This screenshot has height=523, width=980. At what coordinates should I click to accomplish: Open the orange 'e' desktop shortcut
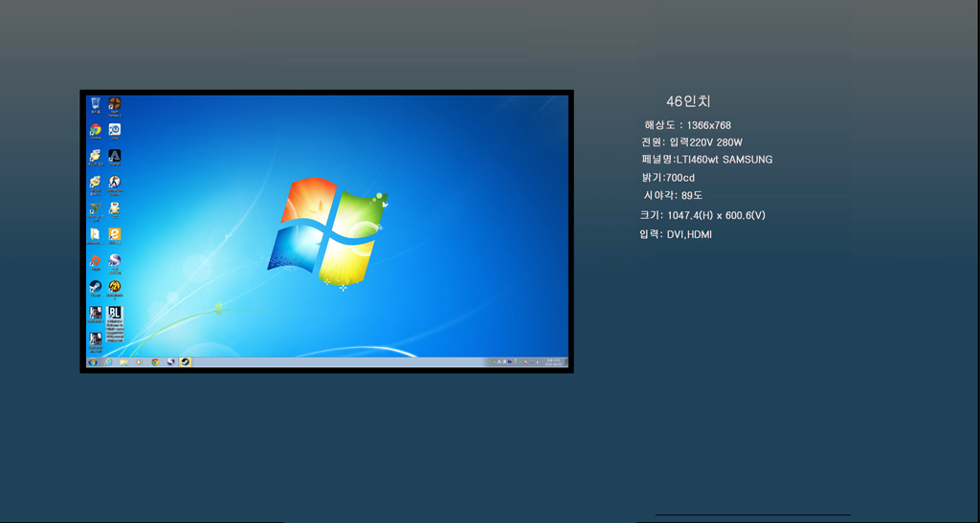(114, 234)
